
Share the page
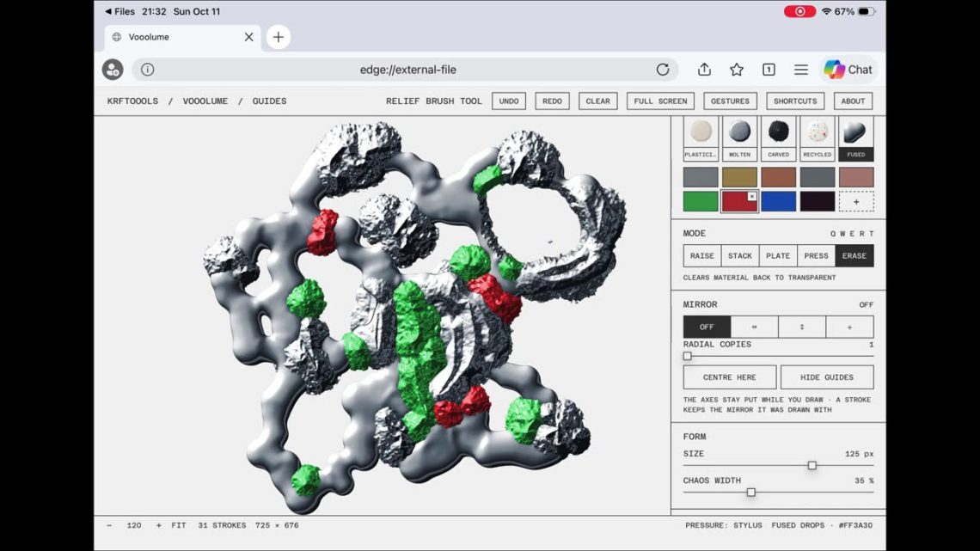[704, 70]
